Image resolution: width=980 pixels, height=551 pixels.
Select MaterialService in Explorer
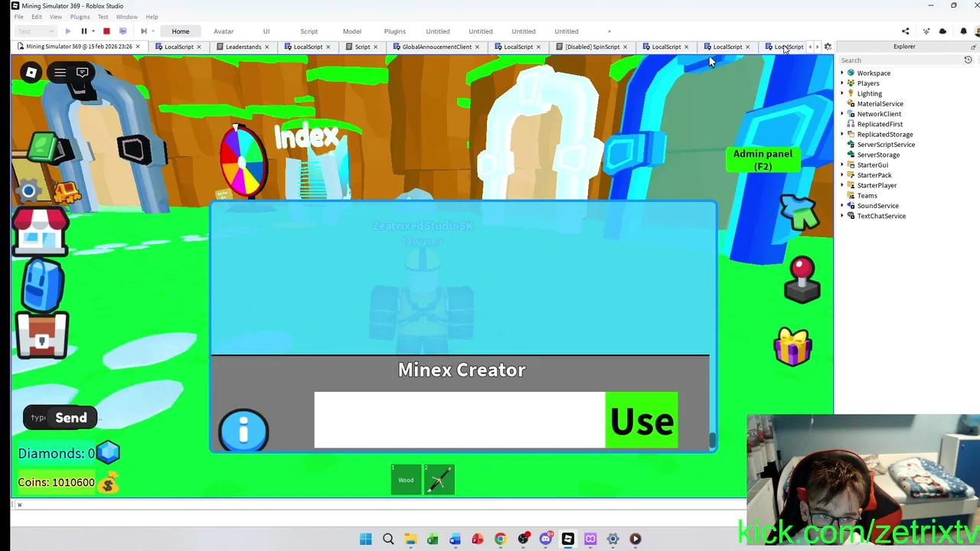(880, 103)
